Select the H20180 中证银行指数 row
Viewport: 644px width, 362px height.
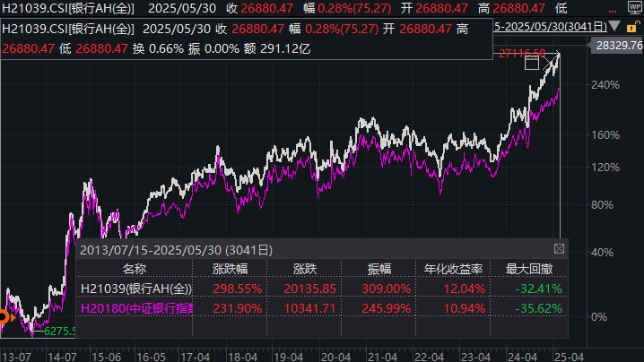coord(136,307)
